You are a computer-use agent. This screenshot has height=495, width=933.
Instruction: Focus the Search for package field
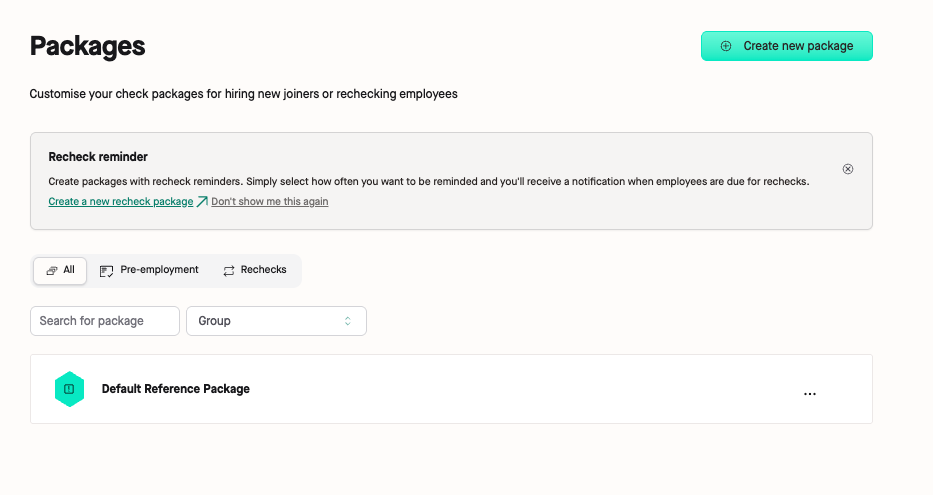pos(105,321)
